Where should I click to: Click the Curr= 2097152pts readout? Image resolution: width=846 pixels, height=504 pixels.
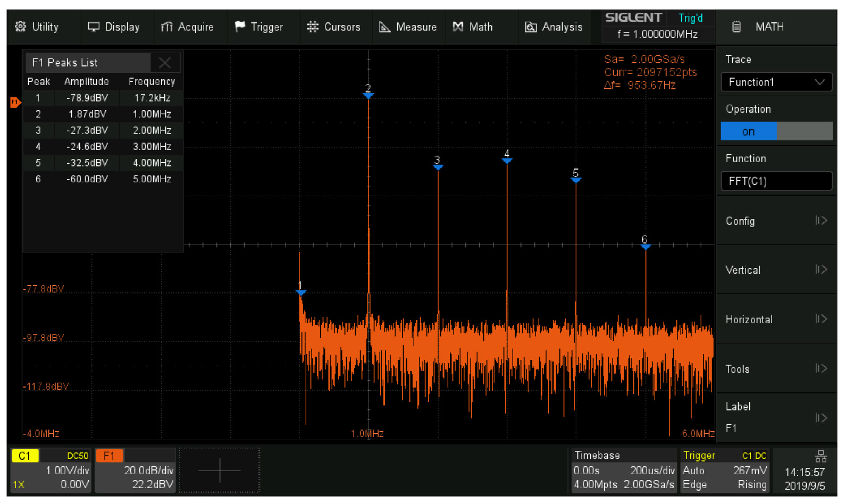(x=650, y=72)
